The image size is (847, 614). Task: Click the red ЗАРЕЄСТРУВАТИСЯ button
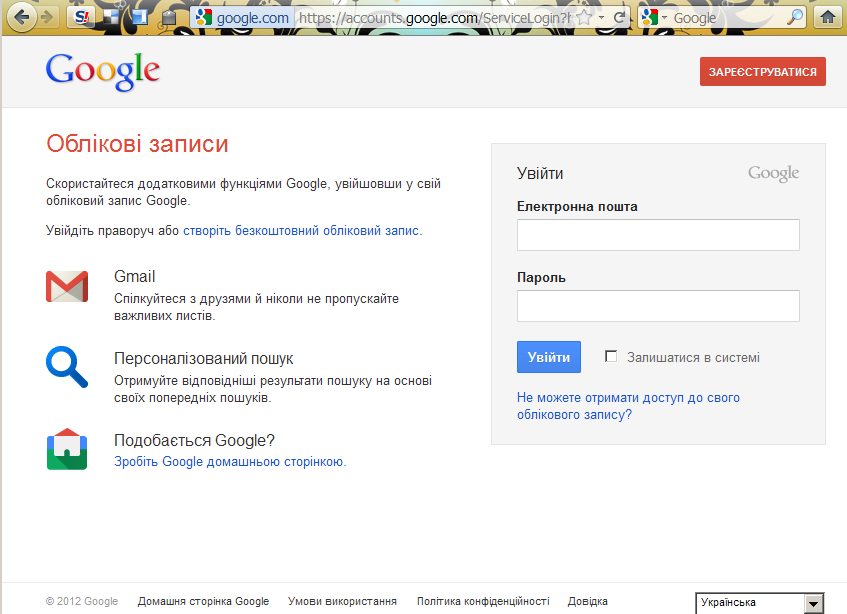pos(763,72)
